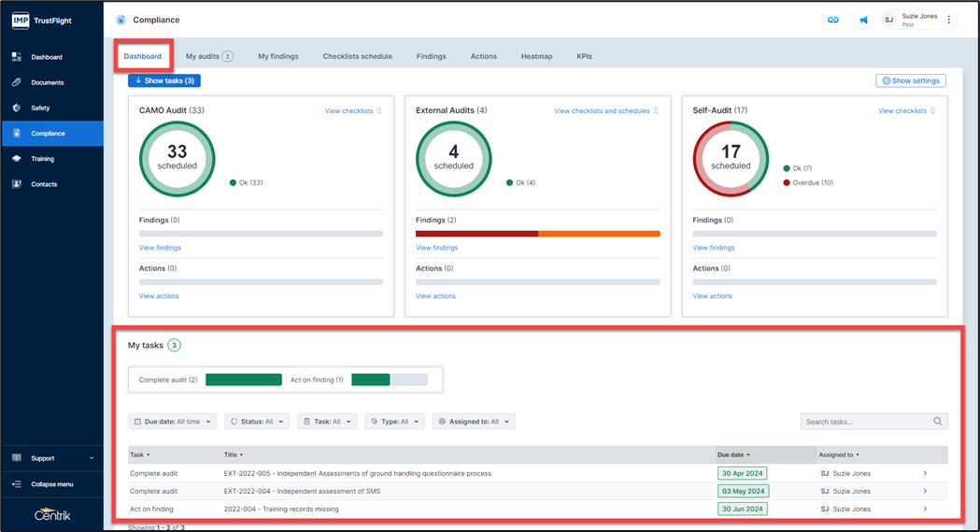Click the Compliance sidebar icon
980x532 pixels.
pos(17,133)
